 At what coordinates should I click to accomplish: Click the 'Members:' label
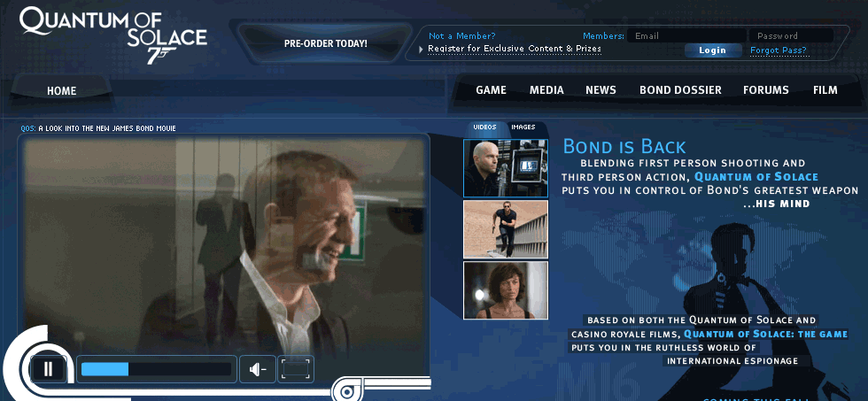[x=603, y=36]
